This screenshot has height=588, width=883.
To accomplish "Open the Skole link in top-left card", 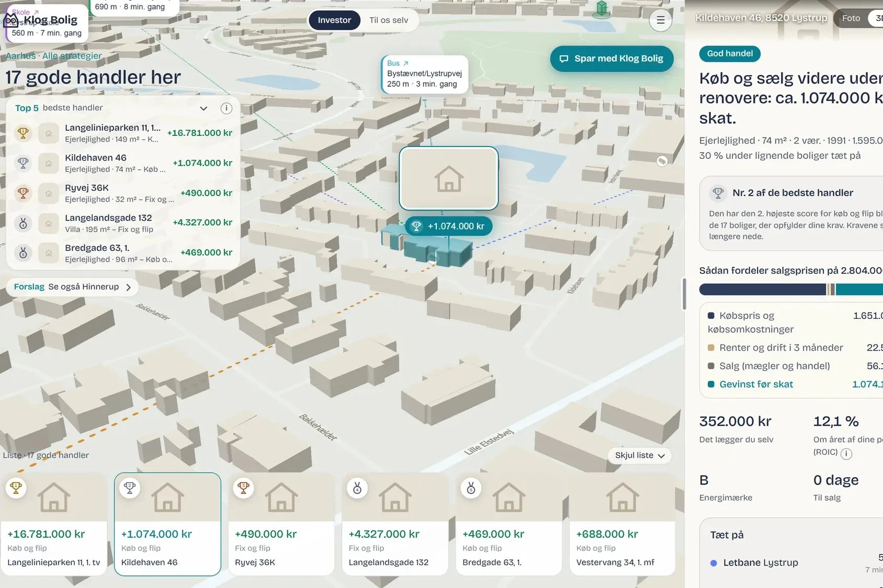I will [x=25, y=12].
